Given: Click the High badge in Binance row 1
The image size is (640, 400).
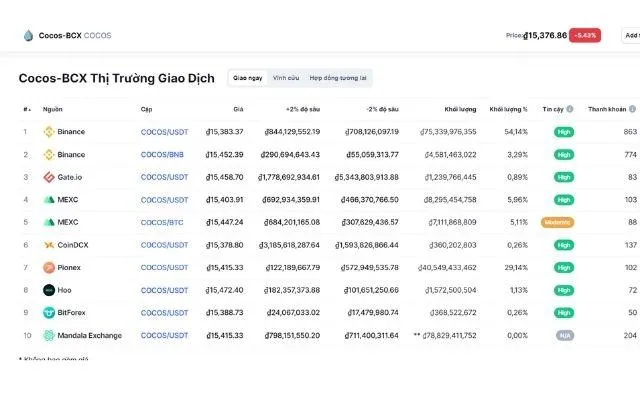Looking at the screenshot, I should point(564,132).
